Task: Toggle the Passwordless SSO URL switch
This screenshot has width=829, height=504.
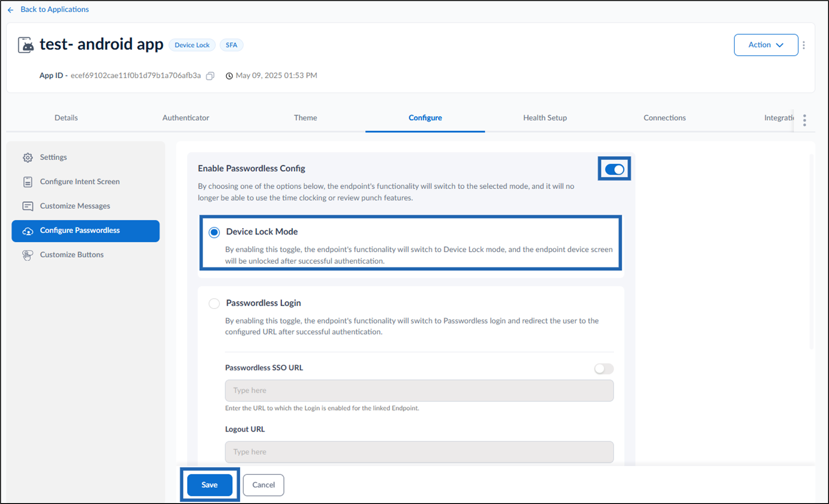Action: pos(604,369)
